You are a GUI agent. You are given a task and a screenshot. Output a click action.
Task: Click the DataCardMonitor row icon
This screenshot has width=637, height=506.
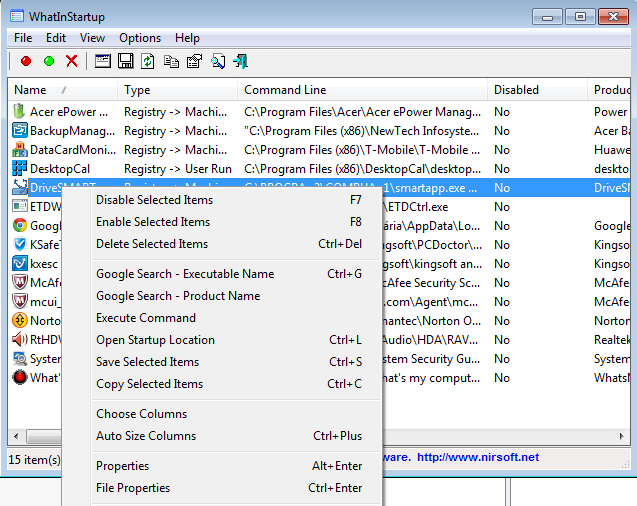(x=20, y=150)
